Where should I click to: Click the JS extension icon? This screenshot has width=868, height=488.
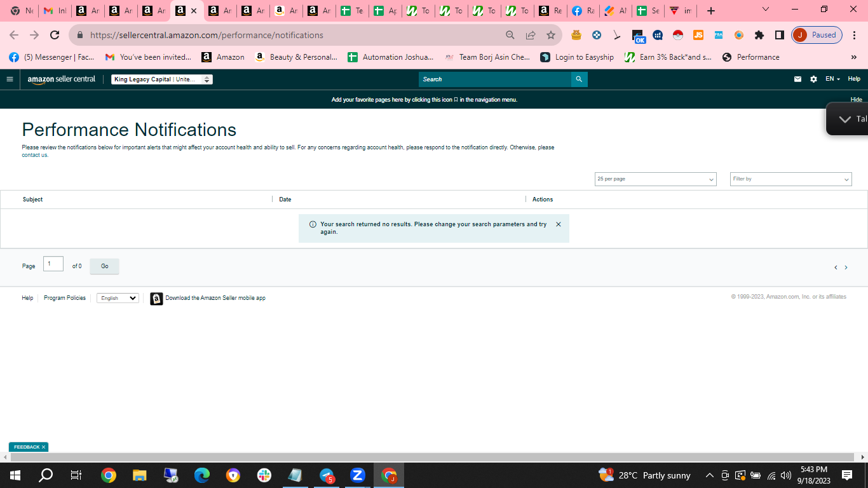tap(698, 35)
